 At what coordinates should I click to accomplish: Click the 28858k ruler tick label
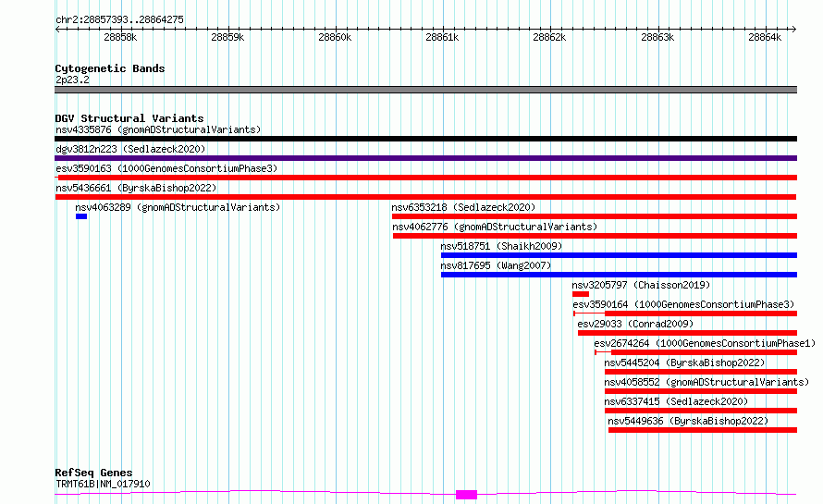pos(120,37)
